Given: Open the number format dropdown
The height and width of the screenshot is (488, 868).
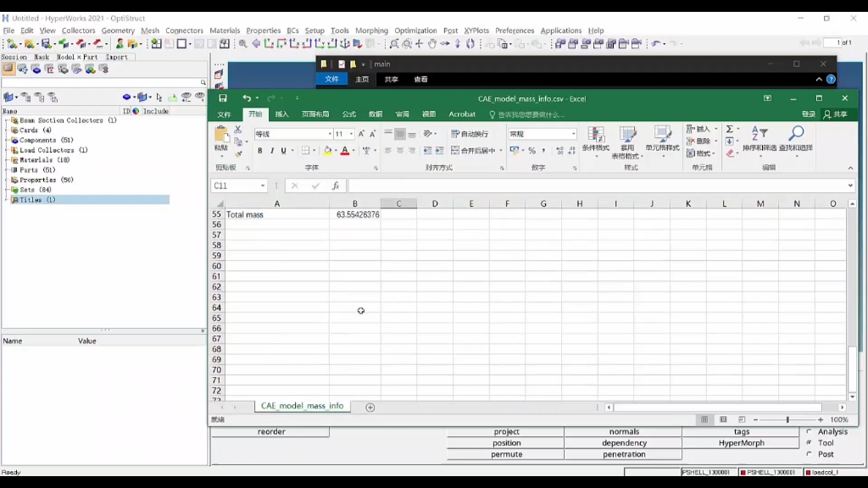Looking at the screenshot, I should [573, 134].
